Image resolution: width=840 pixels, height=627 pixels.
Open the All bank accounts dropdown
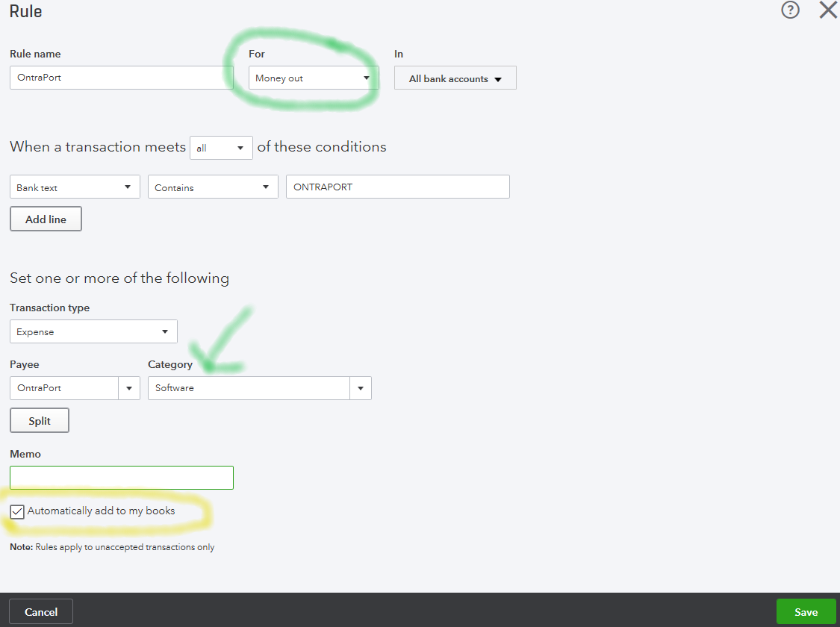455,78
